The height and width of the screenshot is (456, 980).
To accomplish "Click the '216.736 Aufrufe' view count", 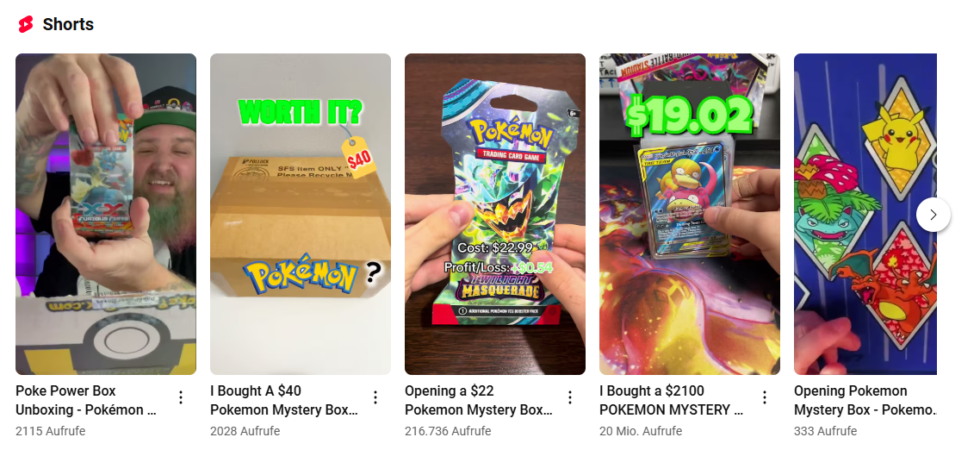I will click(x=448, y=431).
